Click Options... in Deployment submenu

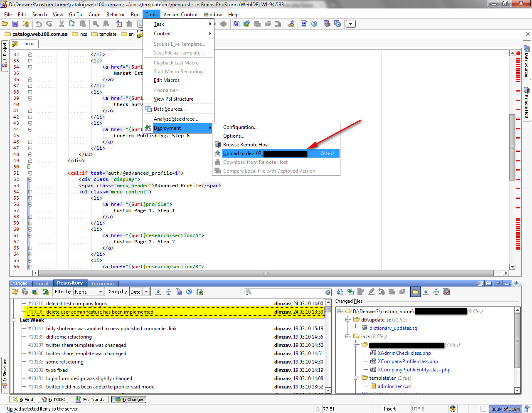click(276, 136)
